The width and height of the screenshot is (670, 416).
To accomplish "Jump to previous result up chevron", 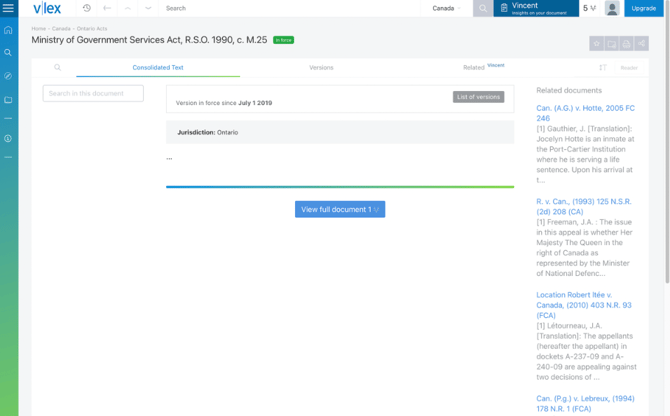I will point(128,8).
